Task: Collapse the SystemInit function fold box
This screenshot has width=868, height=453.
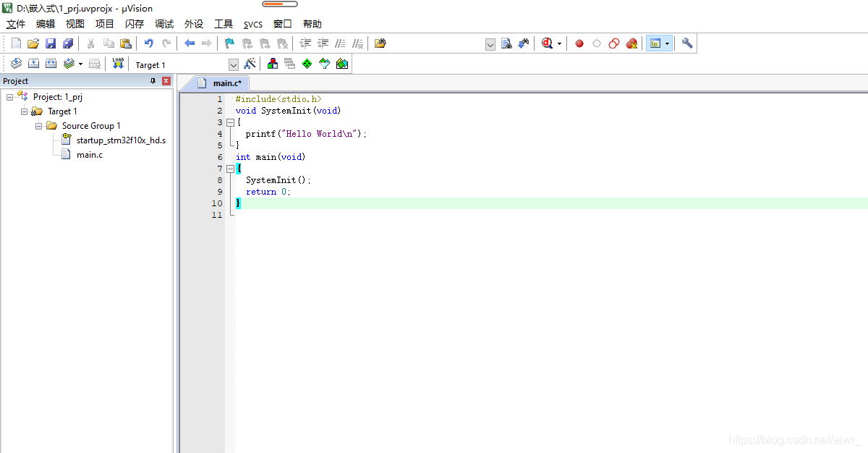Action: point(230,122)
